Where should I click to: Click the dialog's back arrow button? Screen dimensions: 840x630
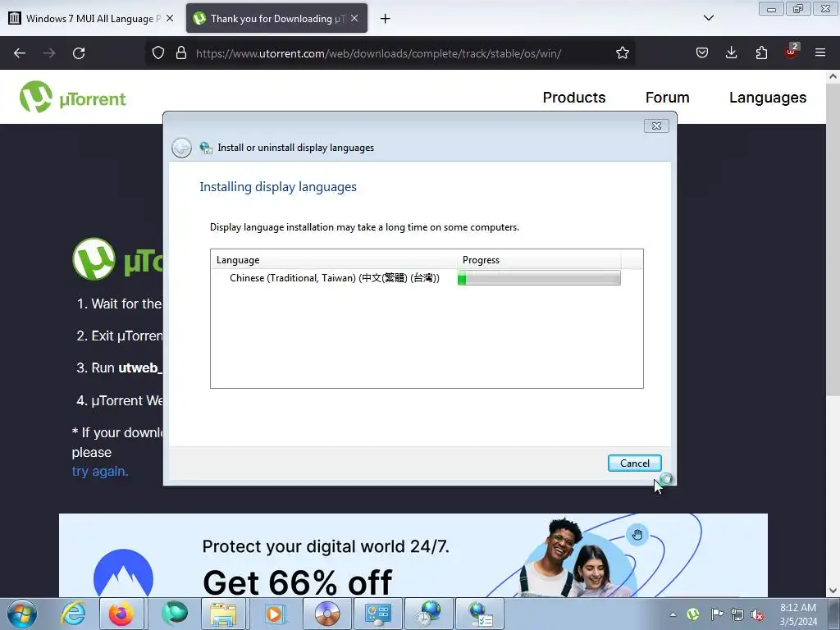tap(181, 148)
